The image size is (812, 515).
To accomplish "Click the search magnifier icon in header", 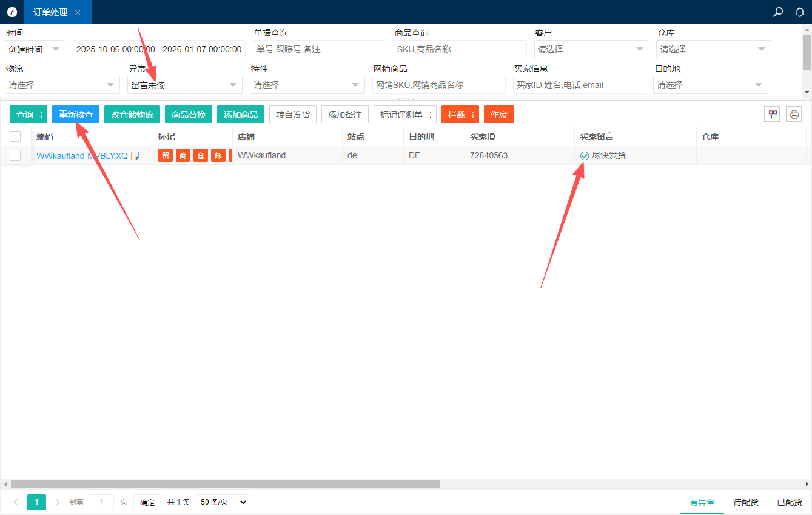I will [778, 12].
